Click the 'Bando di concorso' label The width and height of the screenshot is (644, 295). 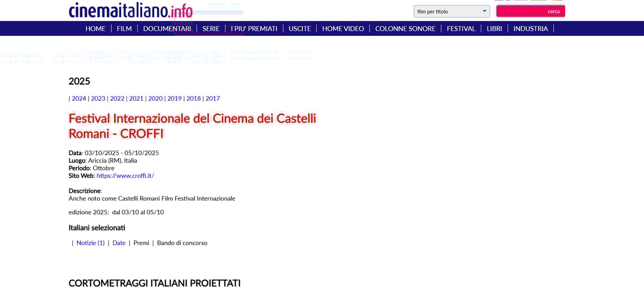pyautogui.click(x=182, y=243)
